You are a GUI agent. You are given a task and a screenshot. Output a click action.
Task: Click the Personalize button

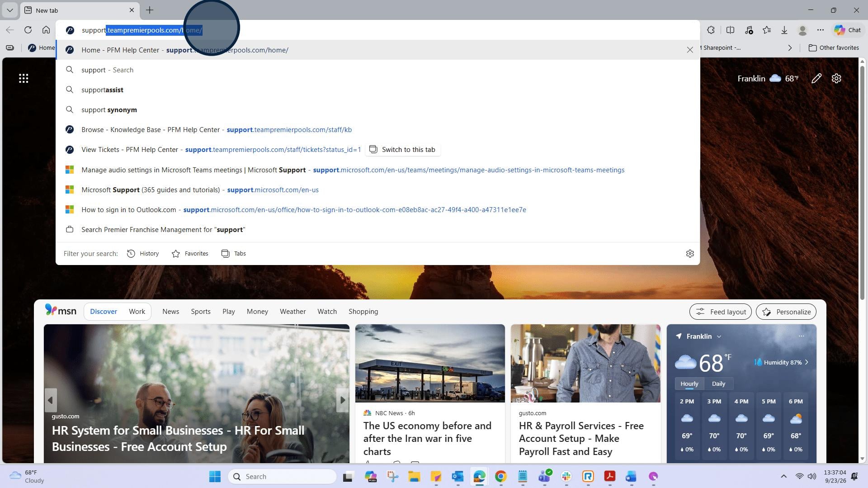[786, 312]
